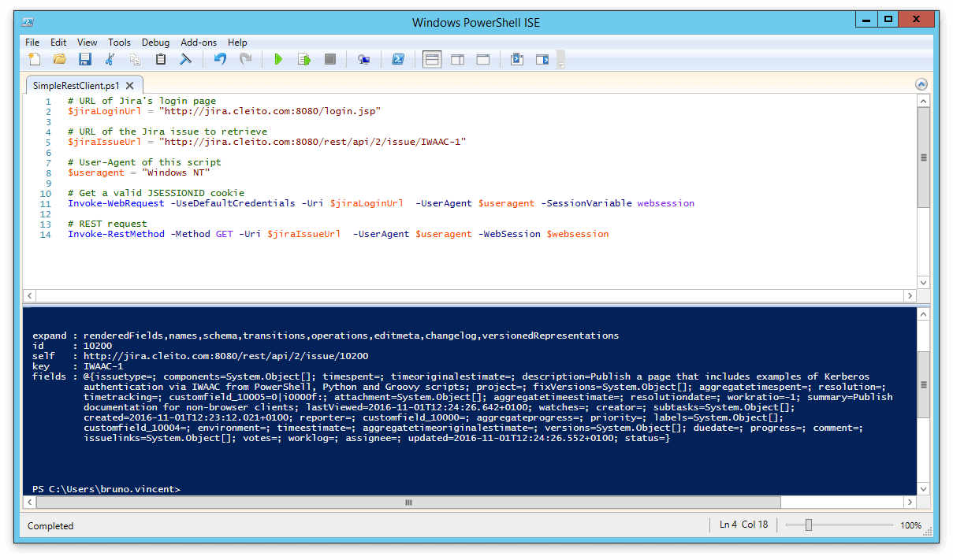Click the Cut scissors icon

coord(110,59)
